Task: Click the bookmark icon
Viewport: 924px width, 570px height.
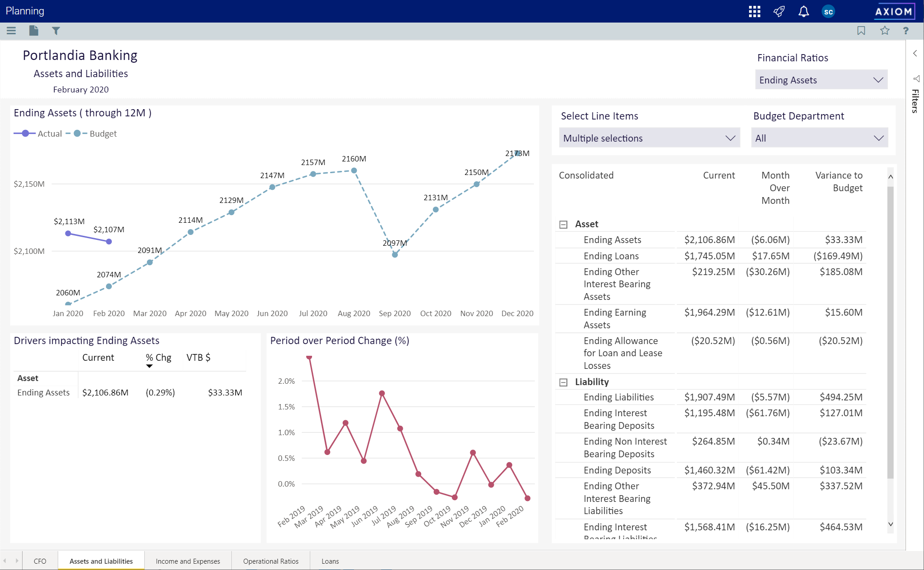Action: coord(861,31)
